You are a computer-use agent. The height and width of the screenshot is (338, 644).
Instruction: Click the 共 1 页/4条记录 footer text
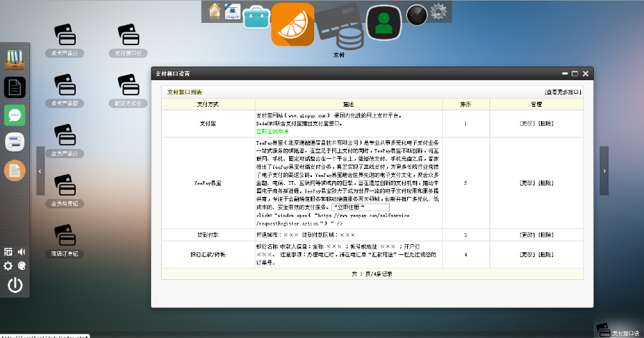372,274
